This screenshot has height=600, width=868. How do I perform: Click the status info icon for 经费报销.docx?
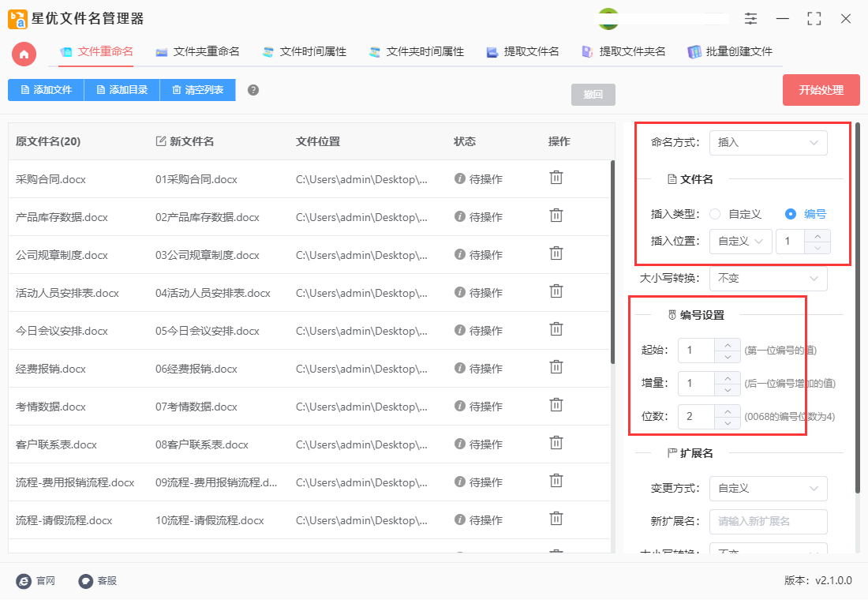[459, 368]
